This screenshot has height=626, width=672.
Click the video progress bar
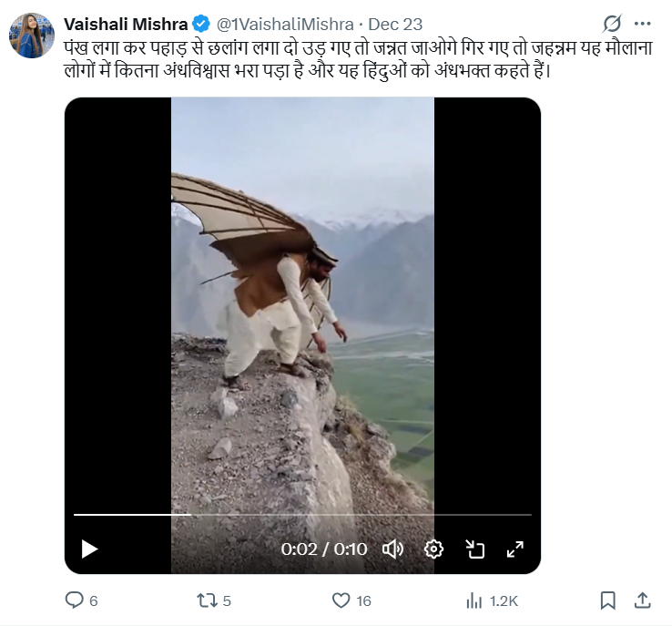click(302, 515)
